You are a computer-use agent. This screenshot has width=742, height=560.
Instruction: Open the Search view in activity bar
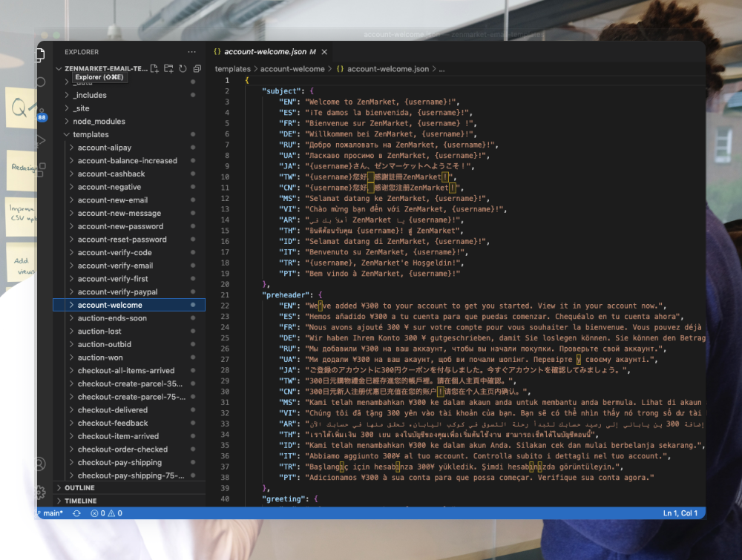pyautogui.click(x=41, y=82)
